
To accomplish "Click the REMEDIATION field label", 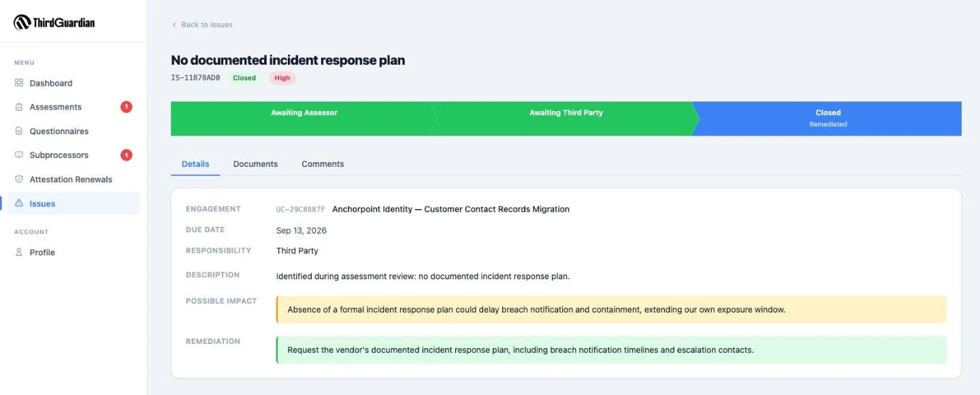I will tap(213, 341).
